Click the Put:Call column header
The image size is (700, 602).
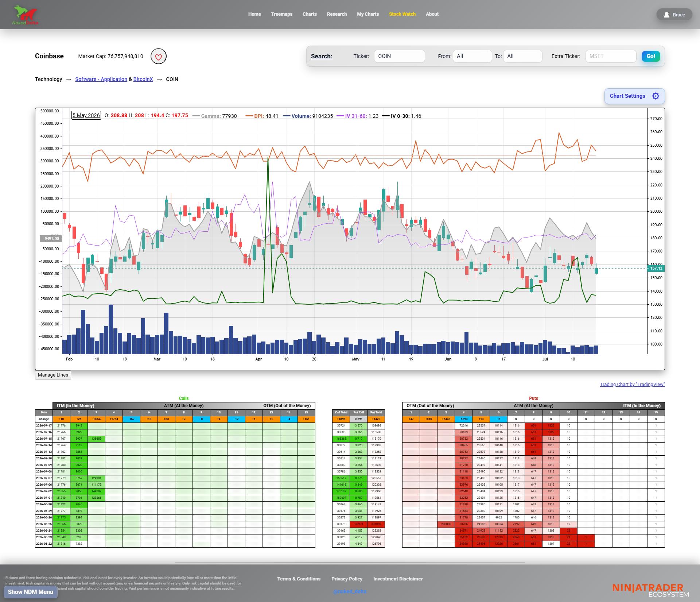[x=359, y=413]
